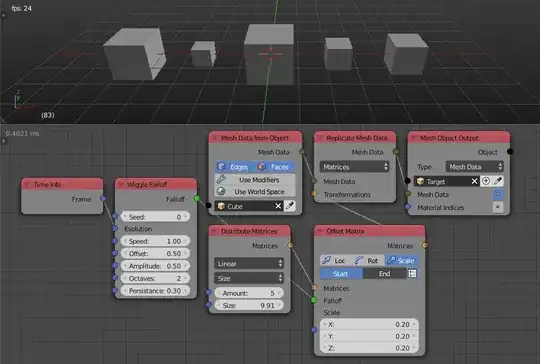Collapse the Mesh Data from Object node
The width and height of the screenshot is (540, 364).
point(215,138)
